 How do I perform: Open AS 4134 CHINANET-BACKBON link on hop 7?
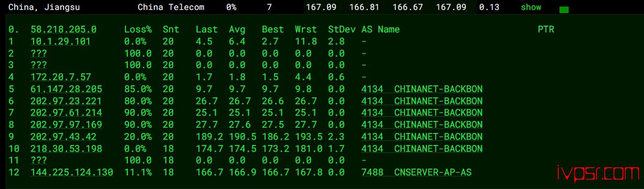point(422,113)
